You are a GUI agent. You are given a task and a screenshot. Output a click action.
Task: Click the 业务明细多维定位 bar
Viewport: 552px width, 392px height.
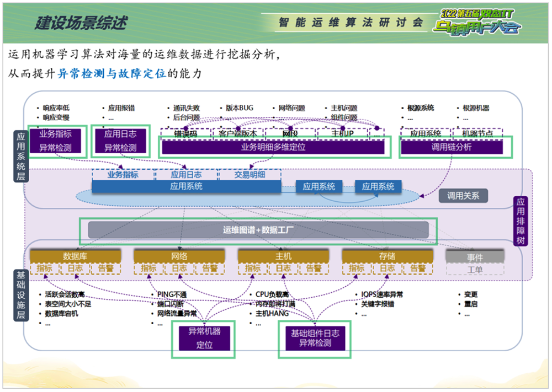pyautogui.click(x=273, y=147)
